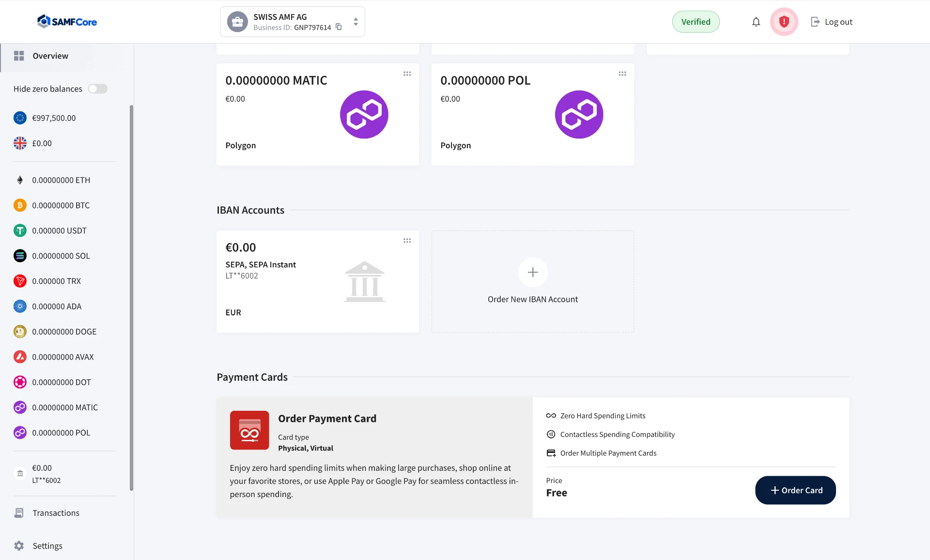Image resolution: width=930 pixels, height=560 pixels.
Task: Open the 0.00000000 MATIC Polygon card
Action: (317, 114)
